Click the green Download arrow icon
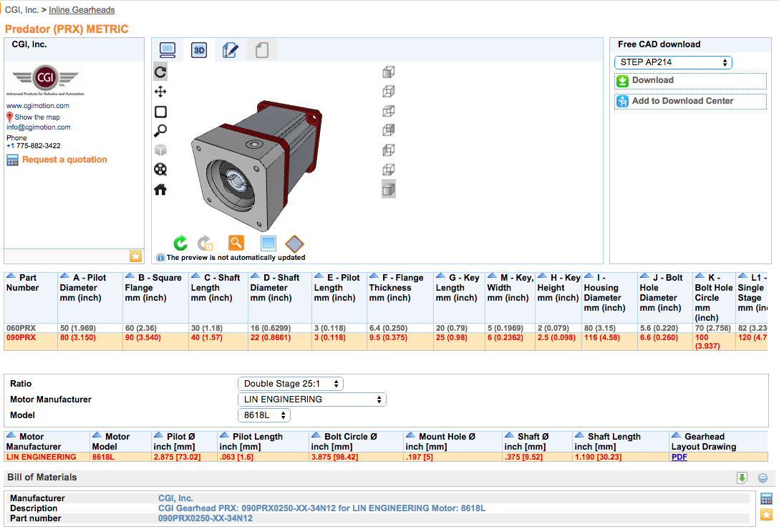Viewport: 779px width, 532px height. pyautogui.click(x=622, y=80)
